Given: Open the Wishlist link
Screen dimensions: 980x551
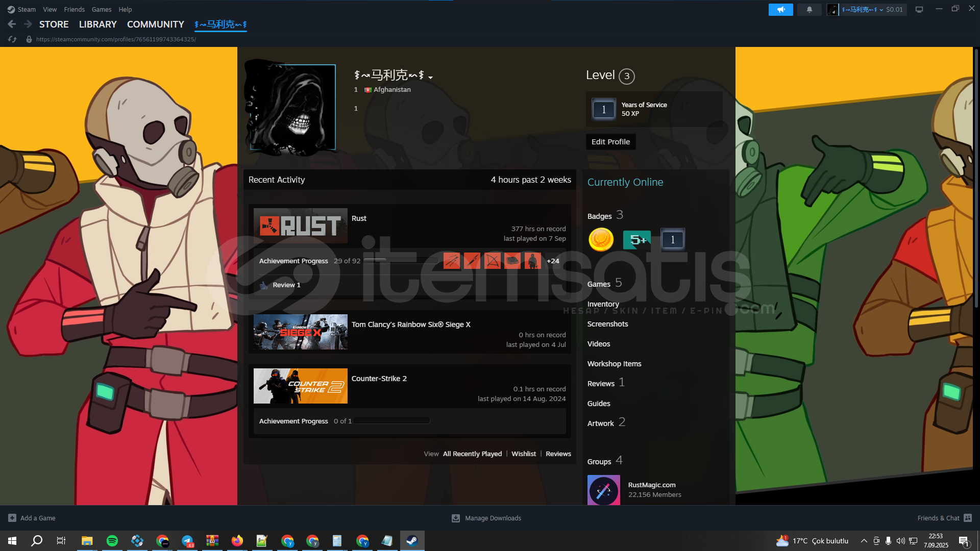Looking at the screenshot, I should [524, 454].
